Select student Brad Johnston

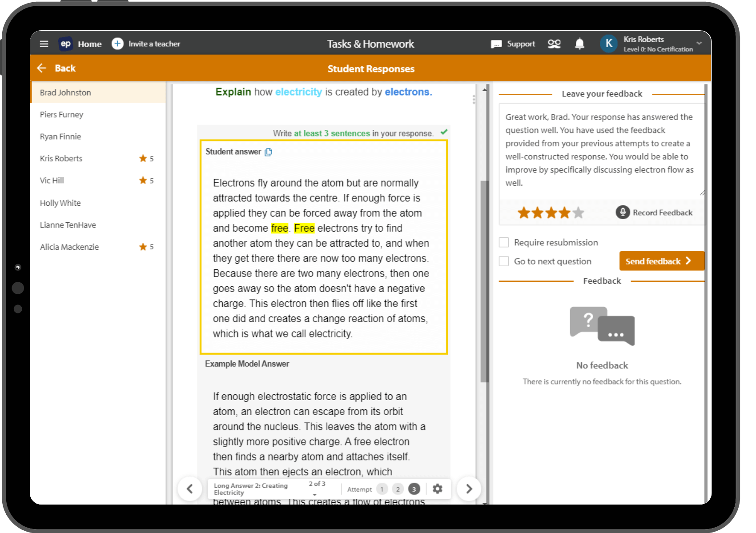pos(98,92)
